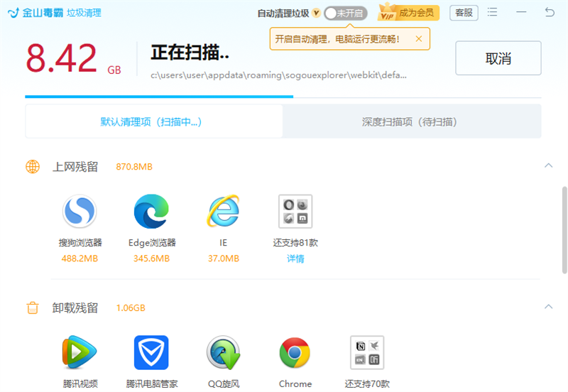
Task: Open the 详情 link under 还支持81款
Action: [x=295, y=258]
